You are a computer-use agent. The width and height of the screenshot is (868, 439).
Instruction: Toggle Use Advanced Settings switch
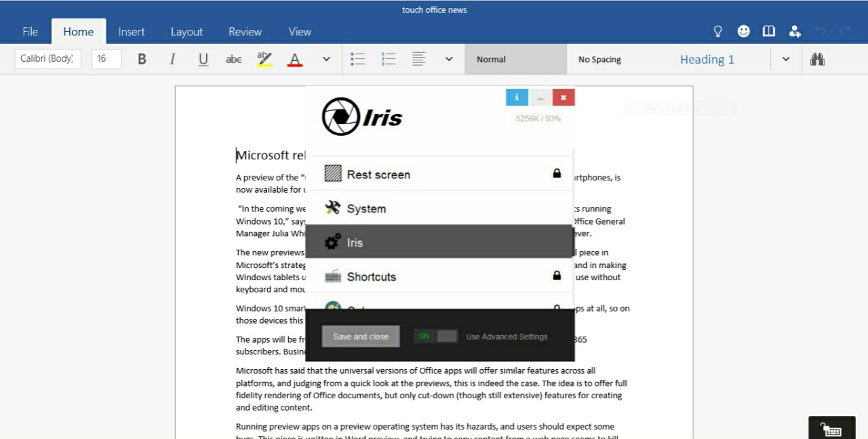tap(435, 337)
